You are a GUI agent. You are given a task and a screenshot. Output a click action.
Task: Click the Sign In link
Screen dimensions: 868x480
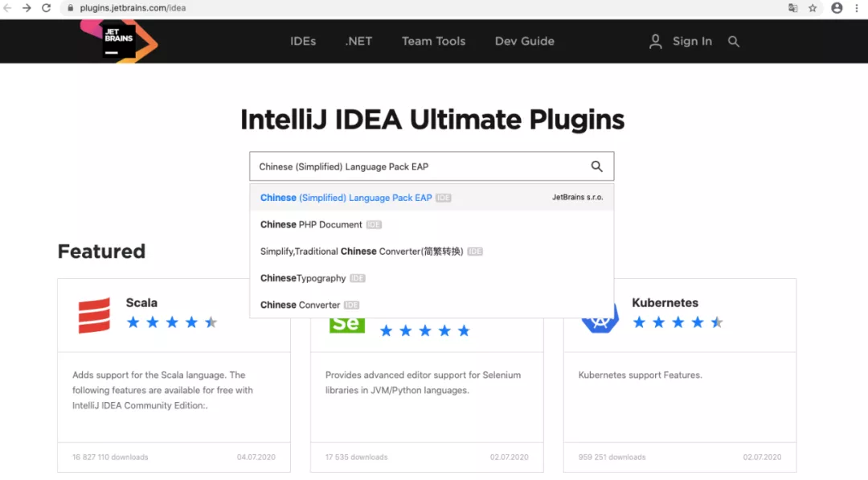(692, 42)
